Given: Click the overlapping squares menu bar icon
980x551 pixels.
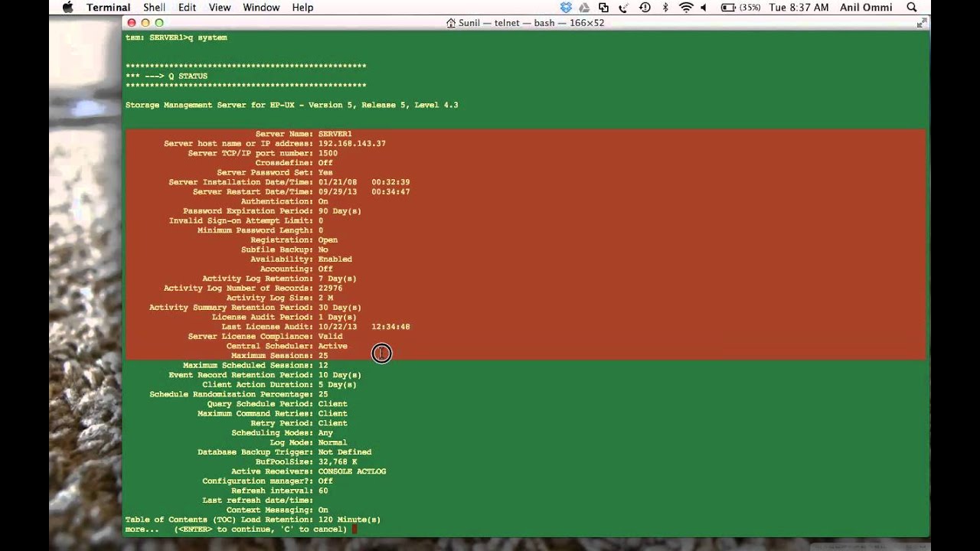Looking at the screenshot, I should point(604,8).
